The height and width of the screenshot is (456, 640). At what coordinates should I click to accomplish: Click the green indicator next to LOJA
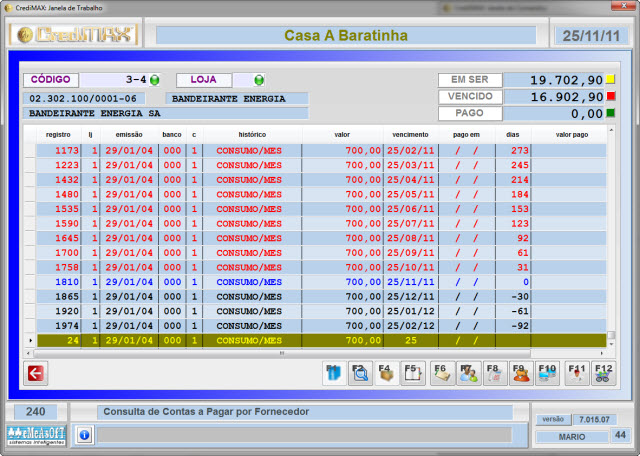pos(259,80)
